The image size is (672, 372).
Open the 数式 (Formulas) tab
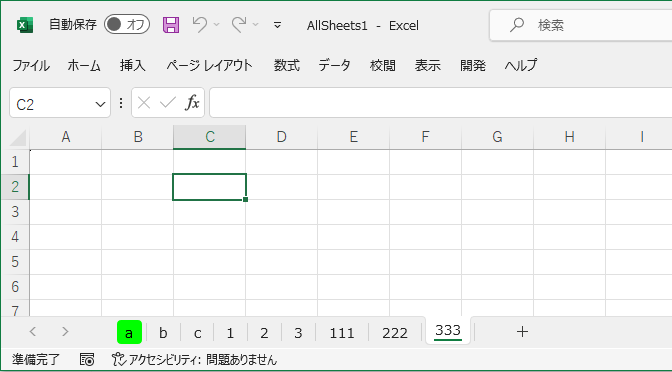pyautogui.click(x=287, y=66)
